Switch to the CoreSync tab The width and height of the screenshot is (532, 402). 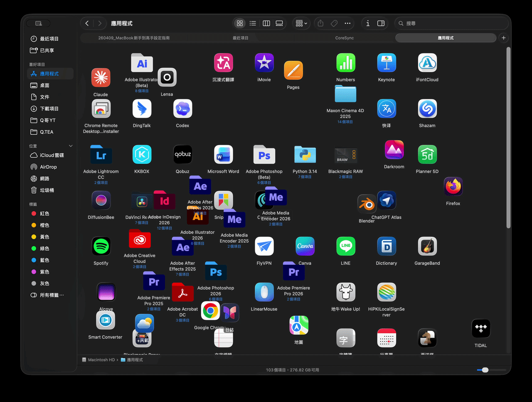pyautogui.click(x=345, y=38)
